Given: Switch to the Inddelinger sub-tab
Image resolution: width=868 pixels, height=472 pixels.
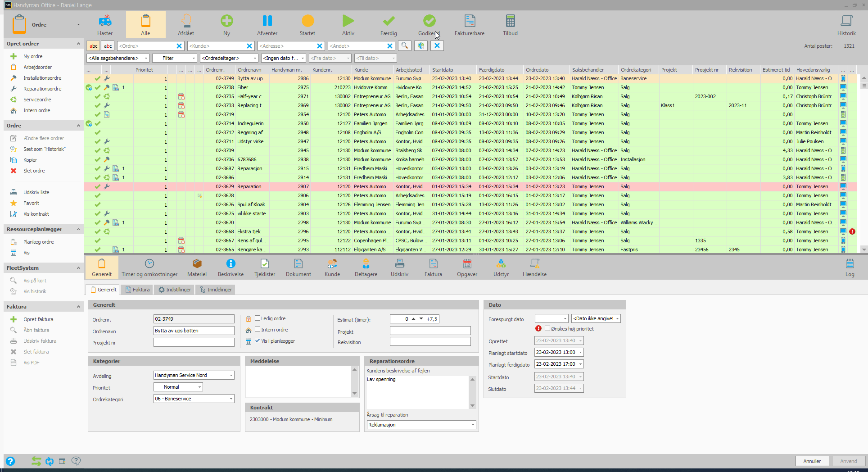Looking at the screenshot, I should click(216, 290).
